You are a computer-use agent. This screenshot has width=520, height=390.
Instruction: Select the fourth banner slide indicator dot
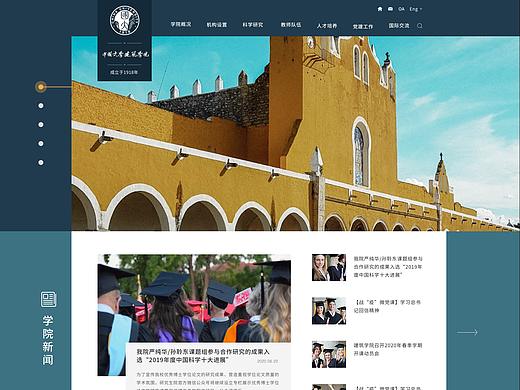(41, 144)
